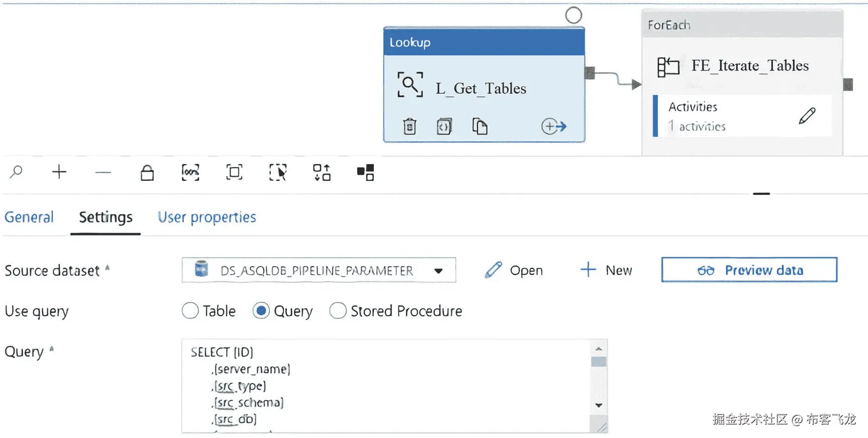Select the Stored Procedure radio option

pos(338,311)
